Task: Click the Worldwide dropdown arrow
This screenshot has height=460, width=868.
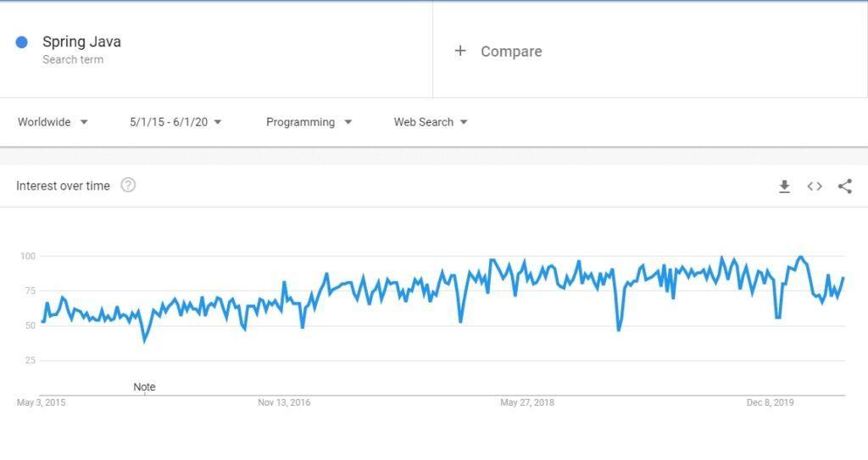Action: coord(84,122)
